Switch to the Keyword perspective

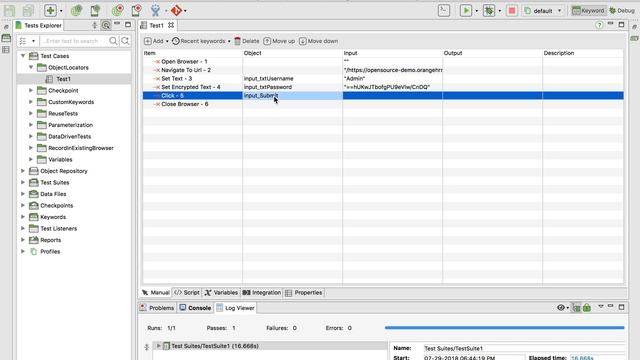point(588,11)
